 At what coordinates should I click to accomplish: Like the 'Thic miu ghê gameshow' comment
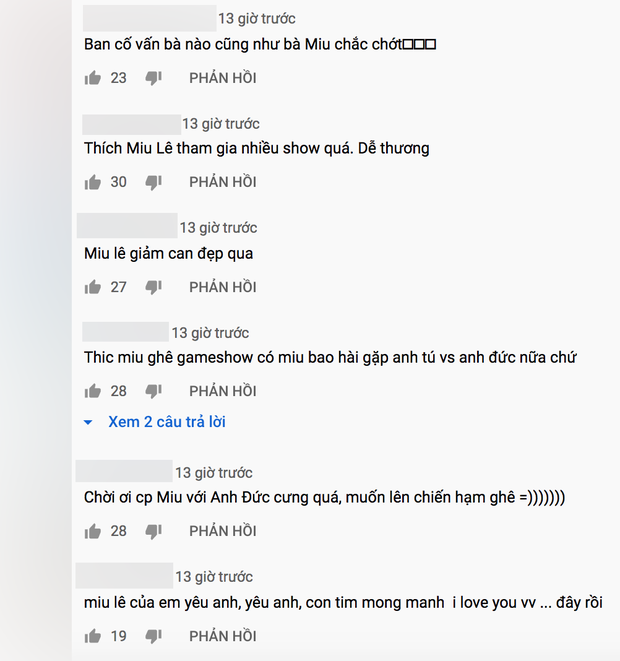tap(92, 391)
